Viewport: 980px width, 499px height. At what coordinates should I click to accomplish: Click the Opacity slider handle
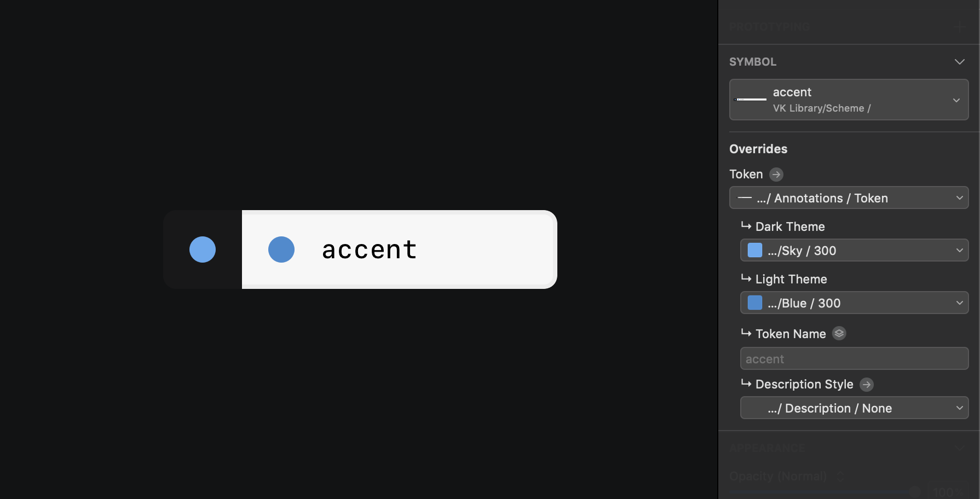[914, 491]
